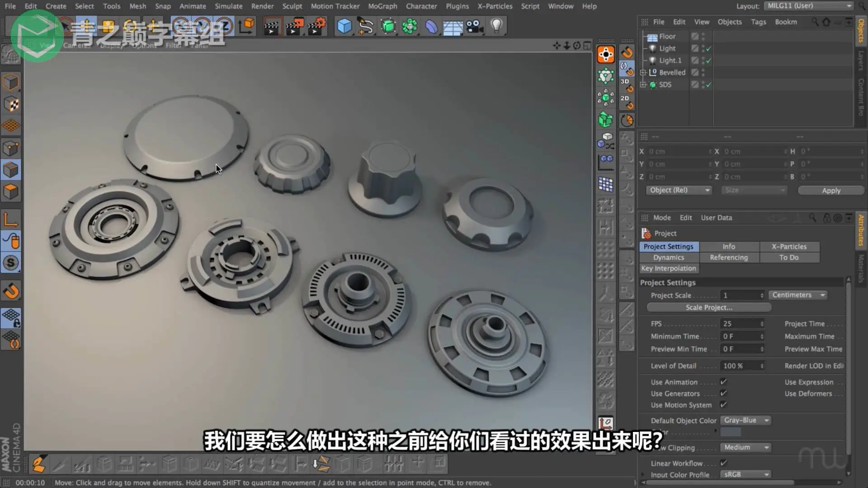Screen dimensions: 868x488
Task: Open the Medium clipping dropdown
Action: (746, 447)
